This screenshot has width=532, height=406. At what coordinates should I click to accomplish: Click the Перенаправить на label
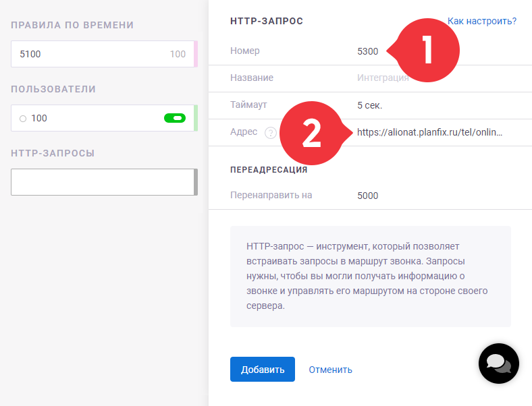click(271, 195)
